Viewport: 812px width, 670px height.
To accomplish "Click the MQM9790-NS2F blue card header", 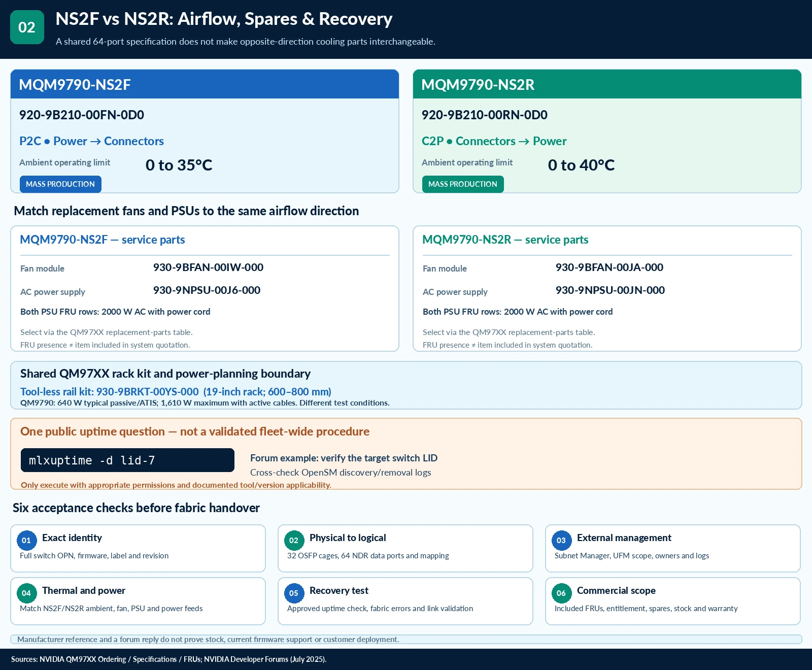I will pos(205,84).
